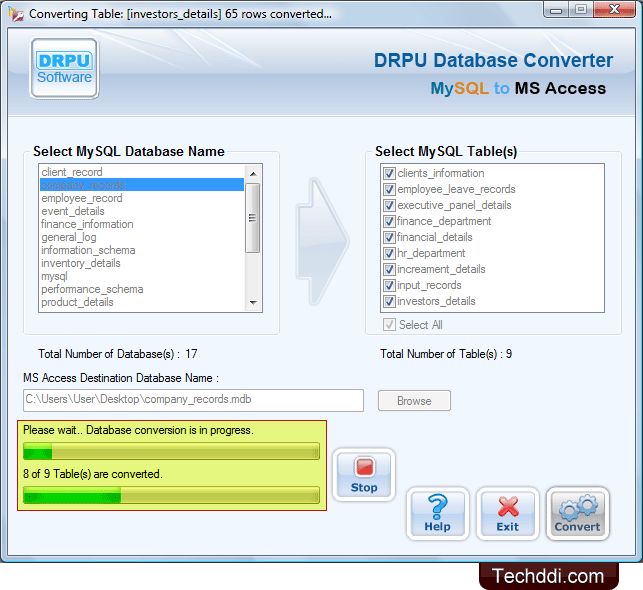
Task: Click database list scroll down arrow
Action: coord(253,303)
